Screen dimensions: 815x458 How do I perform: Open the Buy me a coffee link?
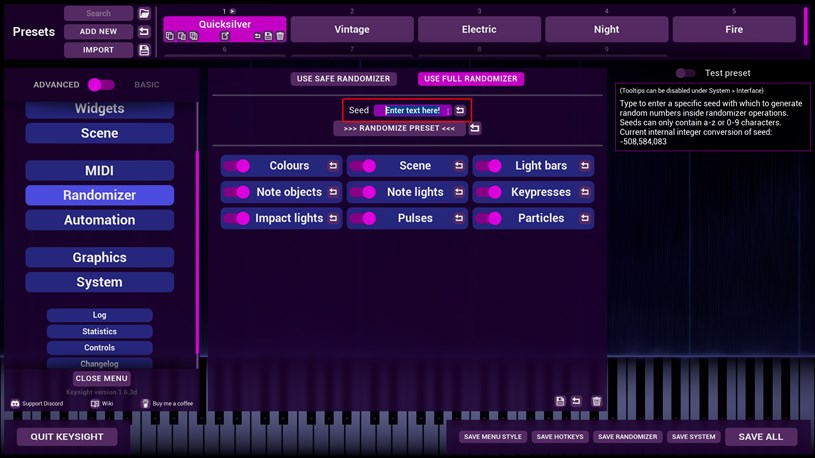coord(167,403)
